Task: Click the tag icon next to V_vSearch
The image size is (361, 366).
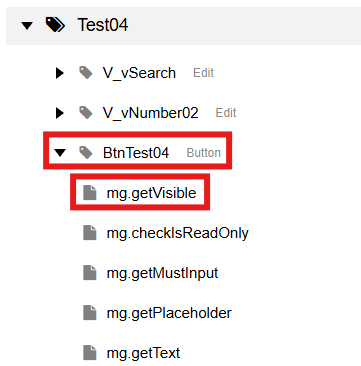Action: (86, 73)
